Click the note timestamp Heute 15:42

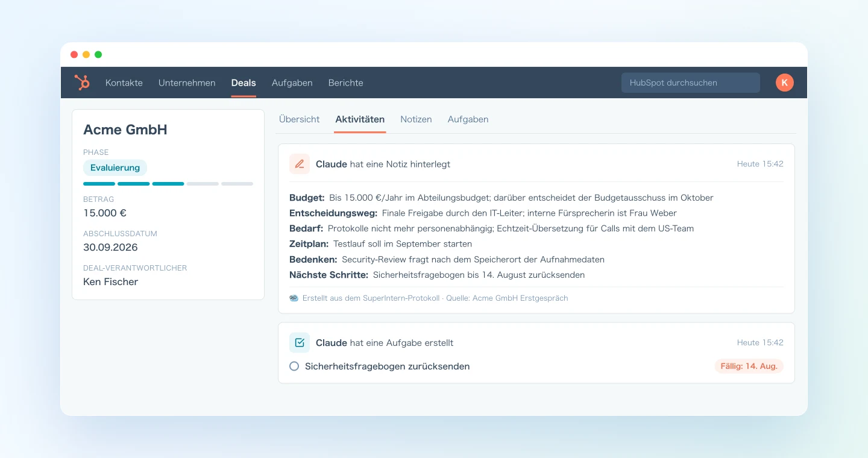[760, 164]
